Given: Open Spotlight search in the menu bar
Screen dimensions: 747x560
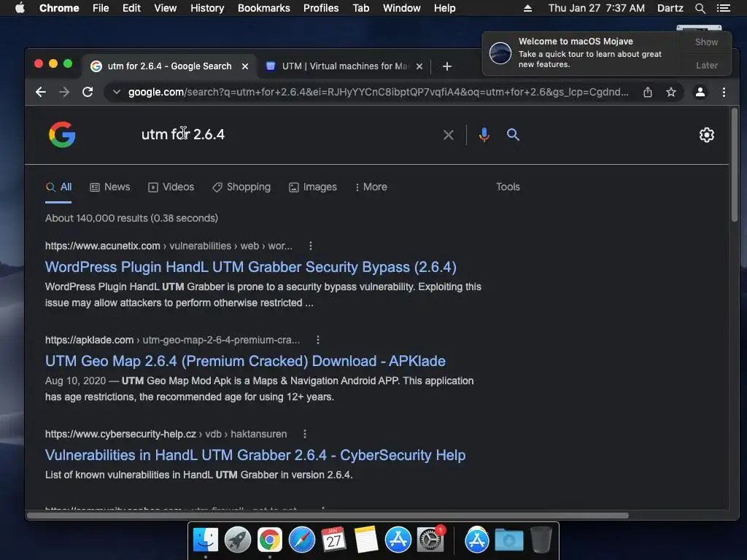Looking at the screenshot, I should pyautogui.click(x=700, y=8).
